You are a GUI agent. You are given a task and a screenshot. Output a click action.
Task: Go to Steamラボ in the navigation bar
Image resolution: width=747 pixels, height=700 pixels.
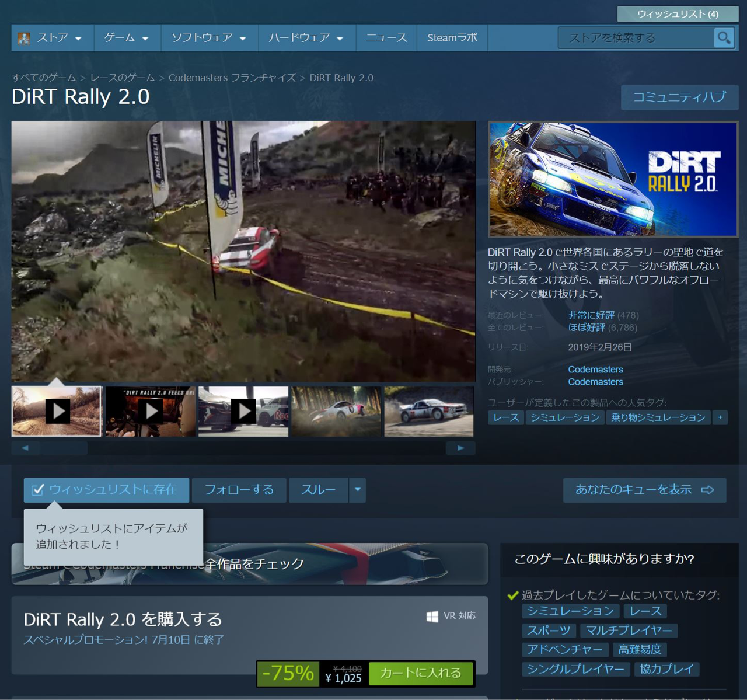coord(452,38)
